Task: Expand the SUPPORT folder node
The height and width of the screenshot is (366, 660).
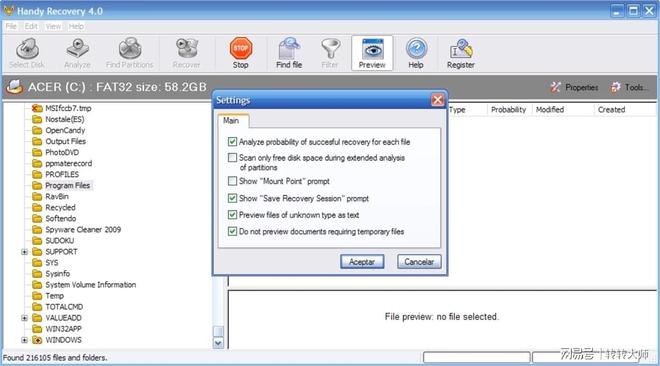Action: [x=24, y=252]
